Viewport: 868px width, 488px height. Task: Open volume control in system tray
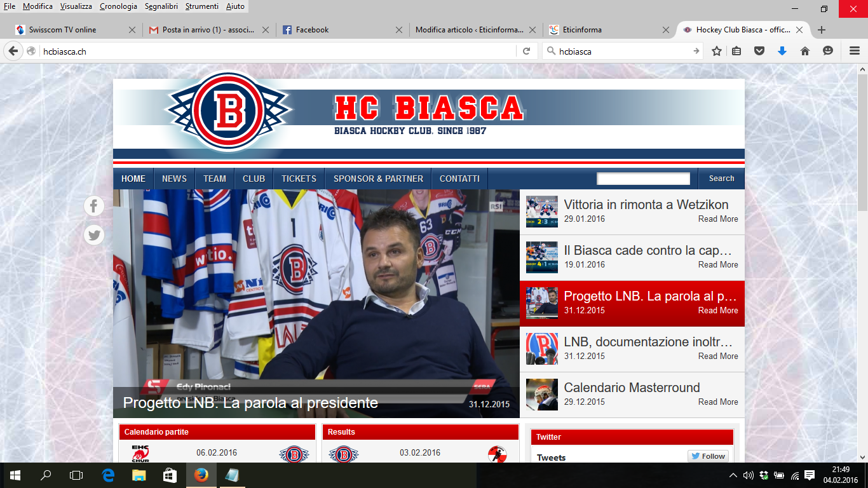coord(749,475)
